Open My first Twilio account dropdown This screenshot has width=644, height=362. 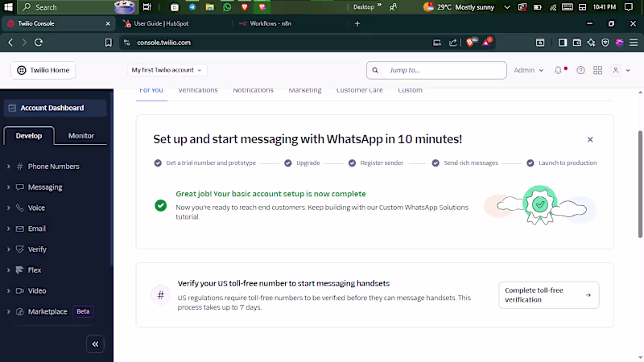coord(167,70)
